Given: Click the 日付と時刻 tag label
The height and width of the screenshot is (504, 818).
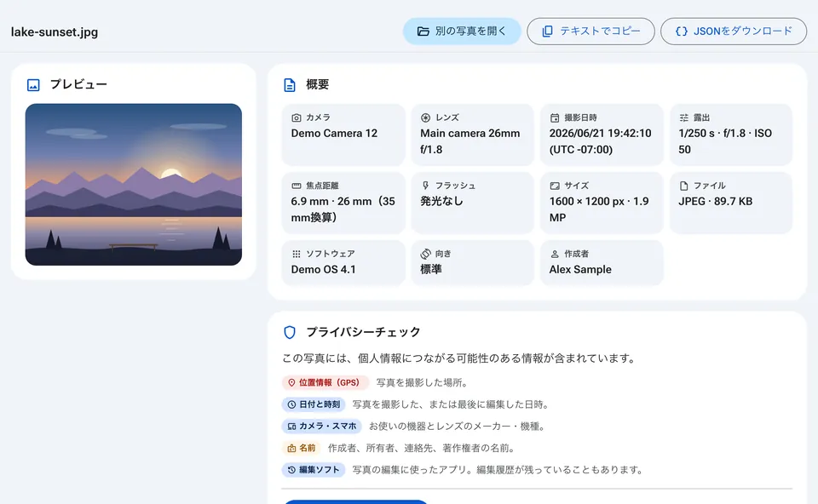Looking at the screenshot, I should click(x=320, y=404).
